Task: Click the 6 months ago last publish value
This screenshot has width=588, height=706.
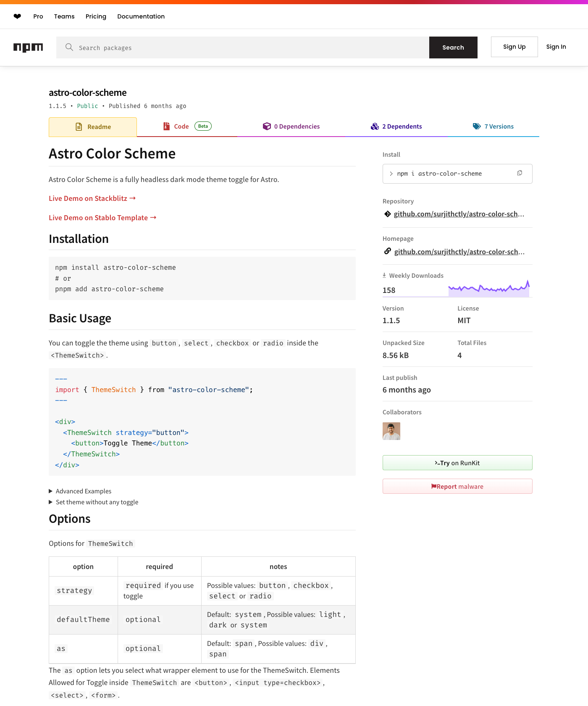Action: tap(407, 390)
